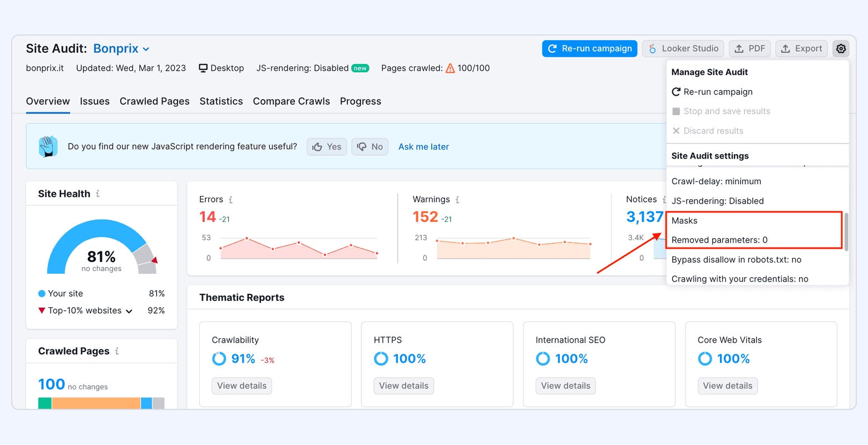Switch to the Issues tab

[95, 101]
